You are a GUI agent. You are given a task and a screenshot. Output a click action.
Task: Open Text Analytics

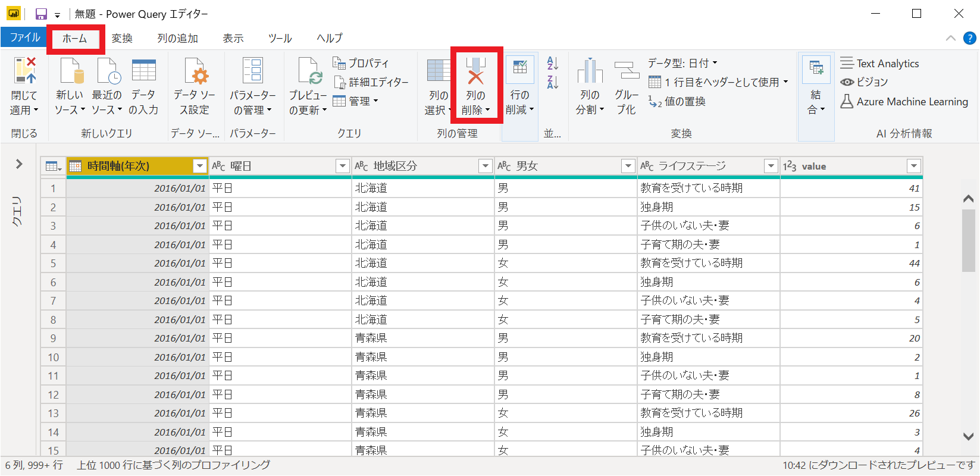click(880, 63)
